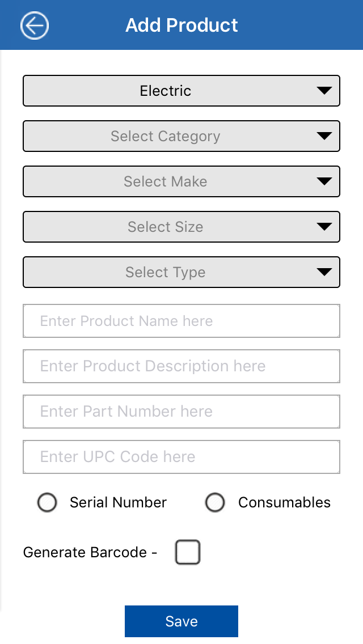Tap the back arrow icon
The height and width of the screenshot is (644, 363).
pos(35,26)
